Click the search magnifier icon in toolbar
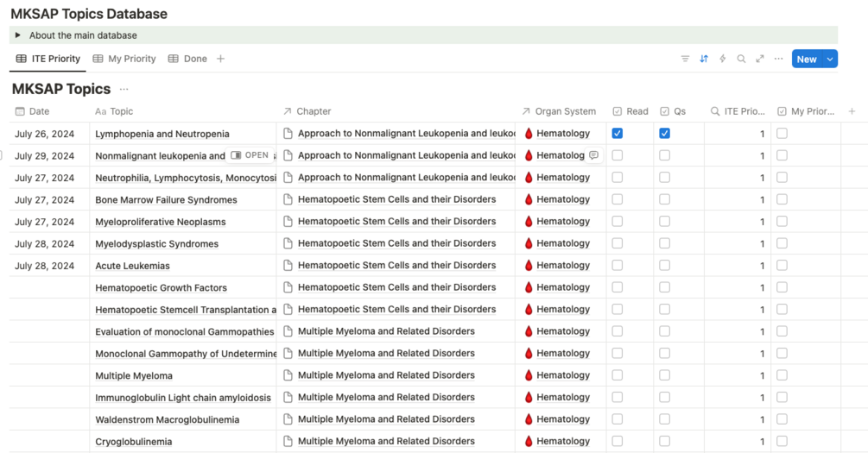The image size is (868, 453). 741,59
